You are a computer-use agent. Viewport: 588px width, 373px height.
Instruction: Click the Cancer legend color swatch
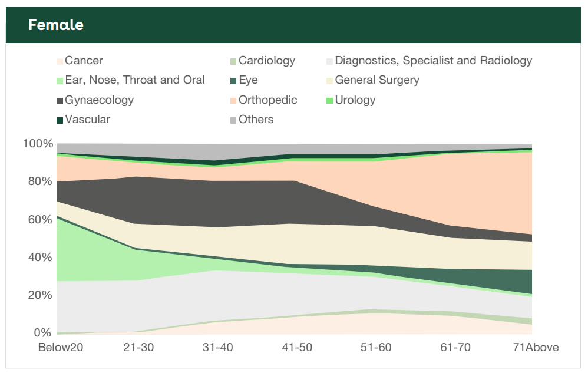pos(60,61)
